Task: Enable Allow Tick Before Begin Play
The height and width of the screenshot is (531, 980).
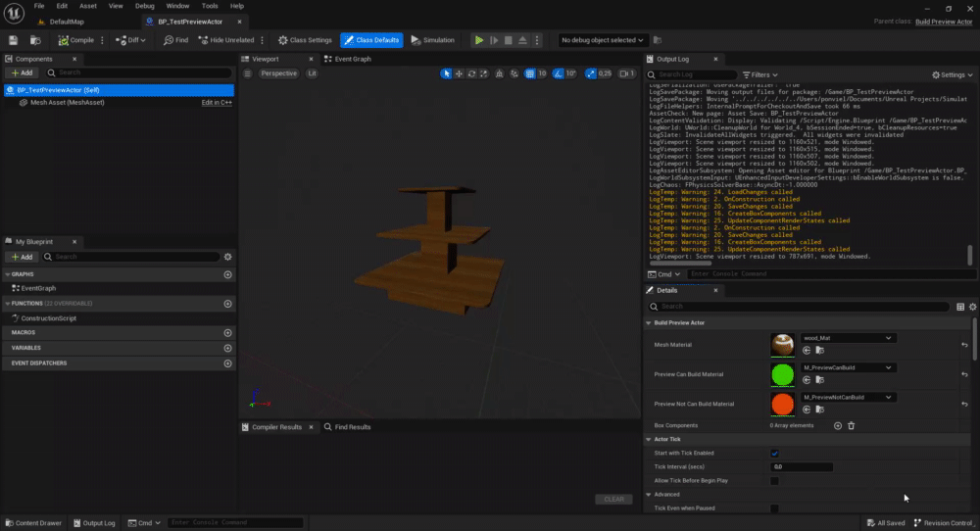Action: point(774,481)
